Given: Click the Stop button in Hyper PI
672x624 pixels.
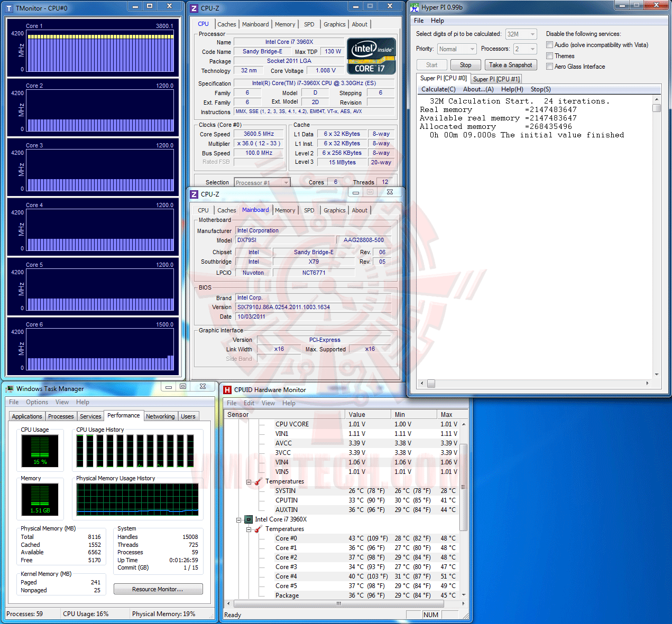Looking at the screenshot, I should [465, 65].
